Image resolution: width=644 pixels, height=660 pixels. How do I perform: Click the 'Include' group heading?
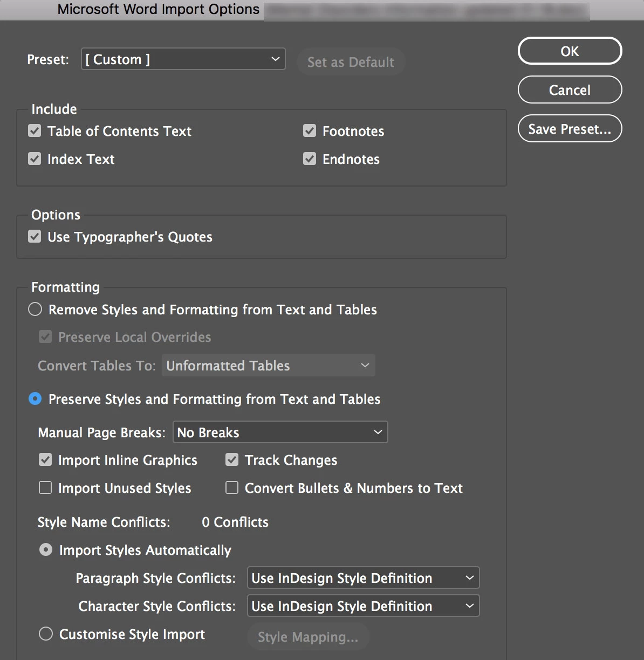[54, 109]
